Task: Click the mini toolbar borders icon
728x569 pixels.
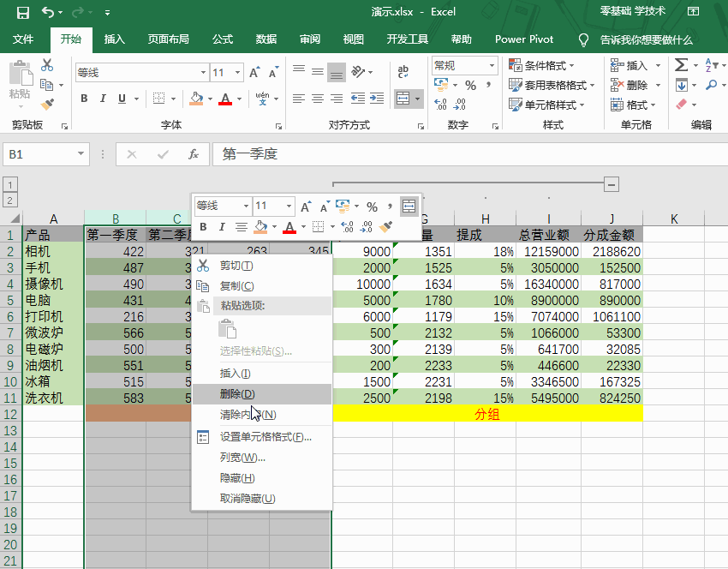Action: [x=318, y=227]
